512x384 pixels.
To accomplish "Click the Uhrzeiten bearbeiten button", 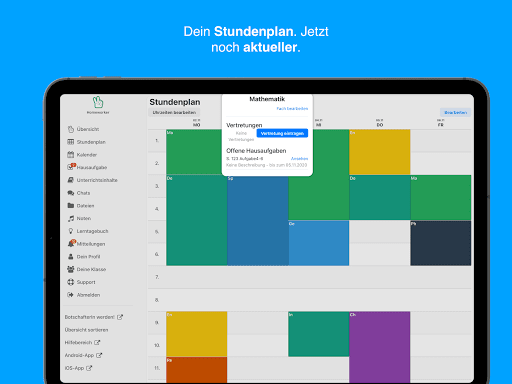I will tap(174, 112).
